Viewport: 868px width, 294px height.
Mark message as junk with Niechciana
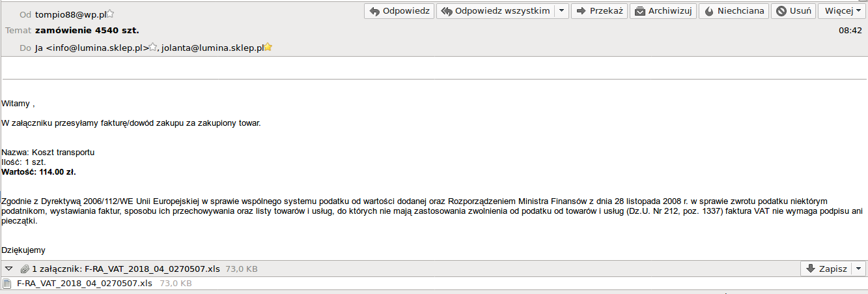pyautogui.click(x=734, y=11)
